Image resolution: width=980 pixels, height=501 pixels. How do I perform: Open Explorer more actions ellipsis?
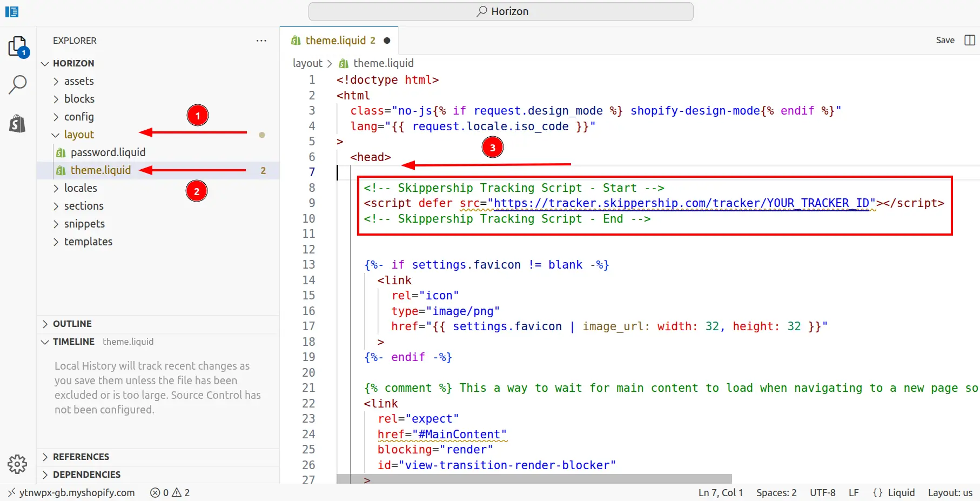[261, 41]
